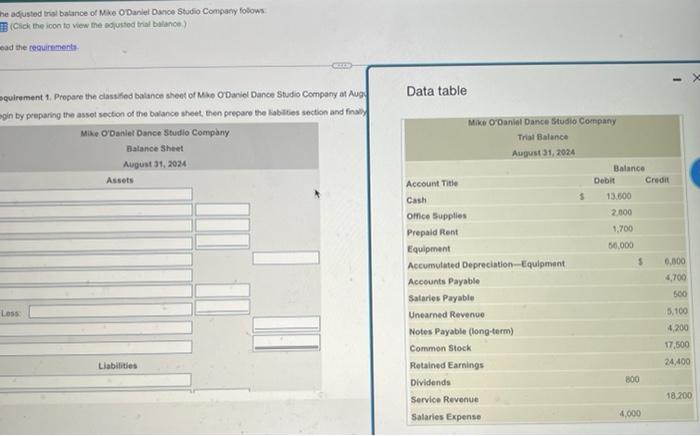The width and height of the screenshot is (700, 436).
Task: Click Common Stock credit value 17,500
Action: [677, 345]
